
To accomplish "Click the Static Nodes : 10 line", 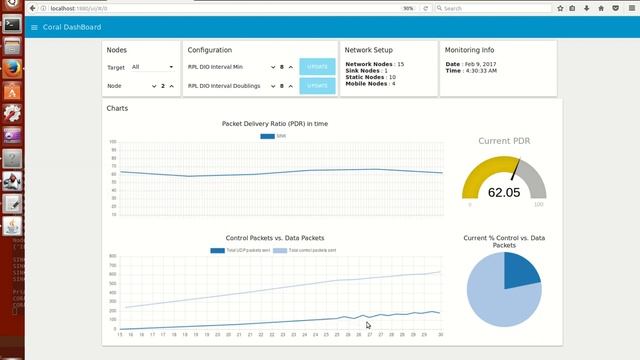I will (371, 77).
